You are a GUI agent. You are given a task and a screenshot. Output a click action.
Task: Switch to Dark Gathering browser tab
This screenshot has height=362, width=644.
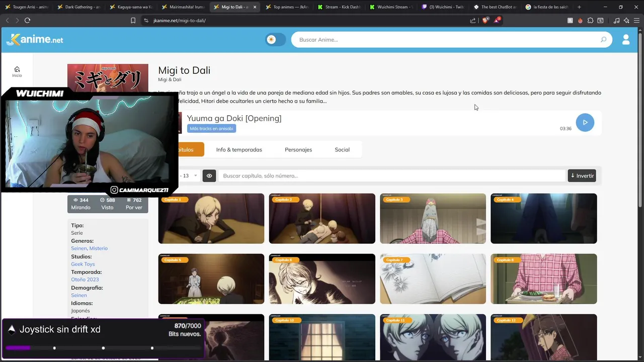tap(79, 7)
